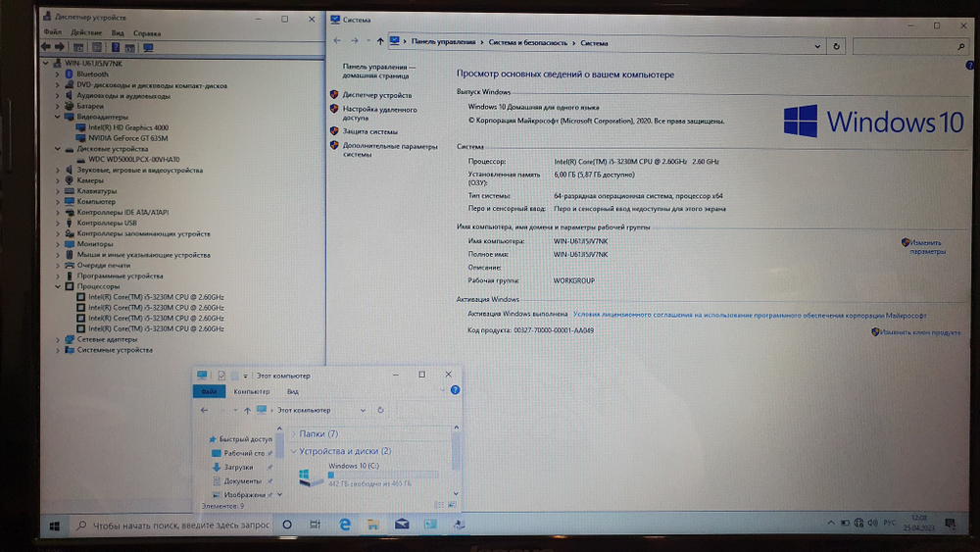Open Файл menu in Device Manager
This screenshot has height=552, width=980.
point(53,32)
